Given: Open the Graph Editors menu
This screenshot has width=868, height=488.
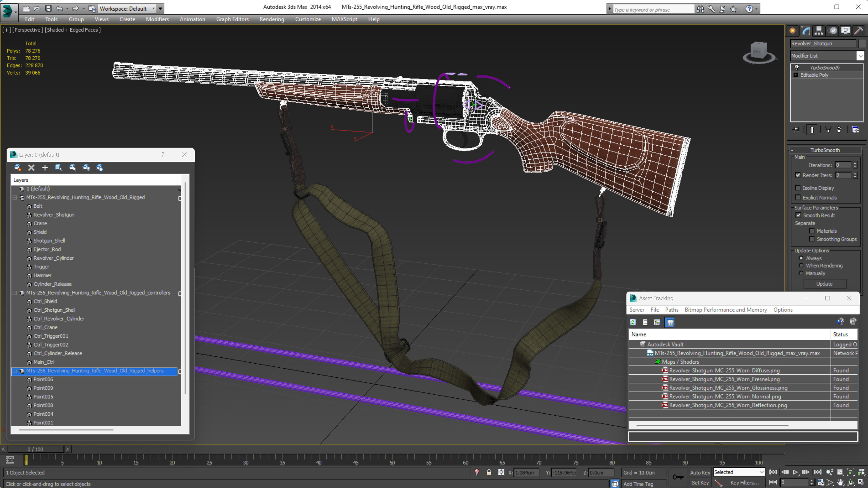Looking at the screenshot, I should pyautogui.click(x=232, y=19).
